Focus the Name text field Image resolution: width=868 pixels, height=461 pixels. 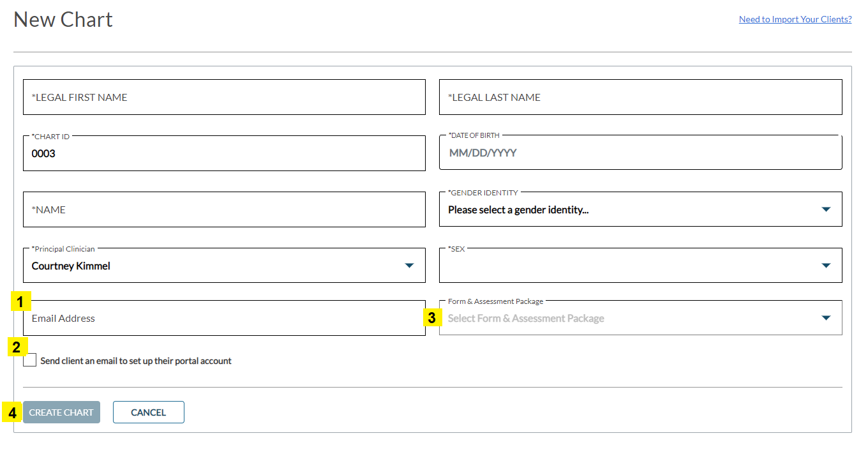pyautogui.click(x=223, y=209)
